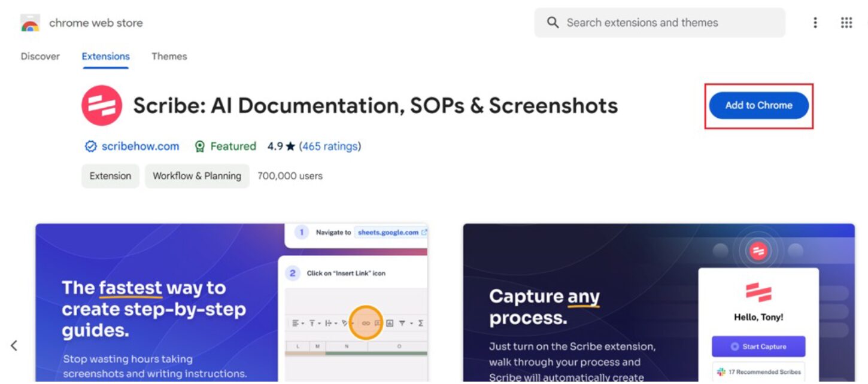The width and height of the screenshot is (868, 384).
Task: Click the Capture any process screenshot
Action: tap(658, 302)
